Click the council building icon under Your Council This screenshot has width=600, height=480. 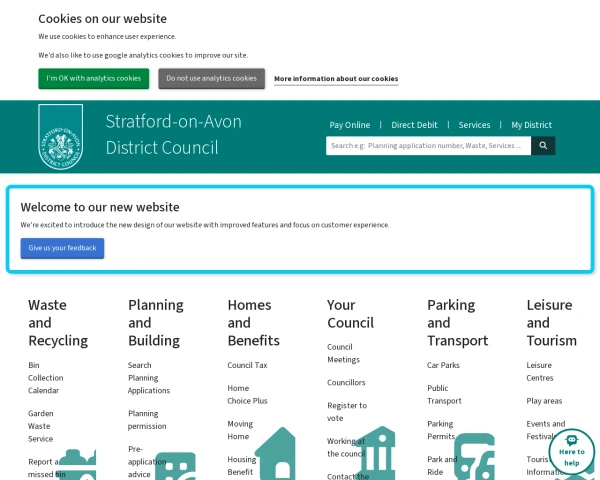coord(375,453)
